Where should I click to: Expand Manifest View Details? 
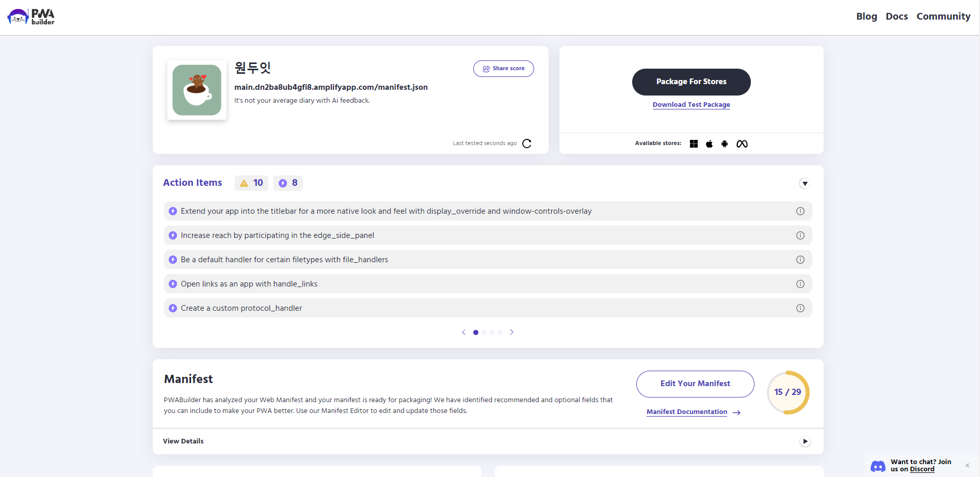tap(805, 441)
